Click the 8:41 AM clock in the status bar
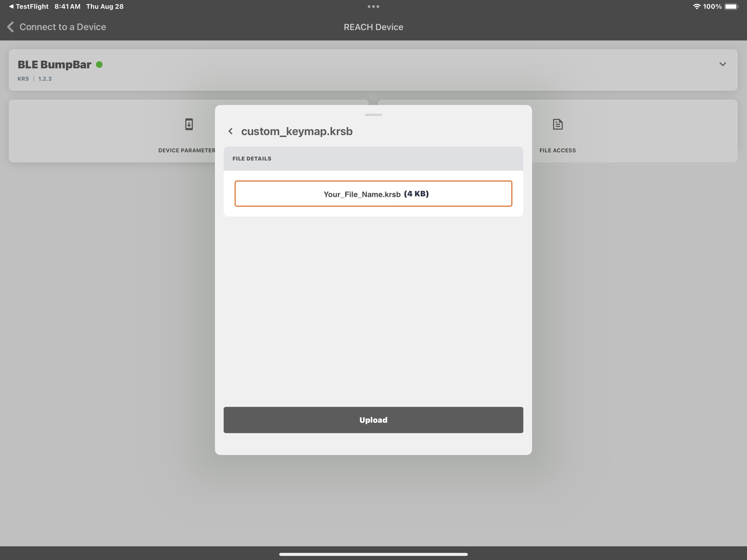 pos(68,6)
